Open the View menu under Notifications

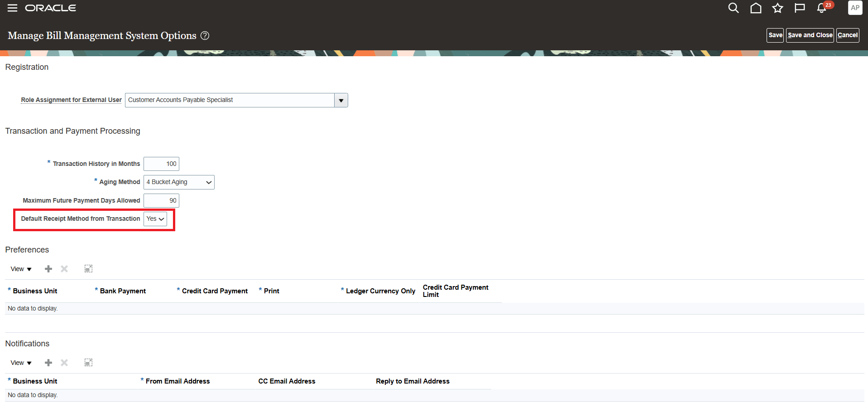pos(20,362)
